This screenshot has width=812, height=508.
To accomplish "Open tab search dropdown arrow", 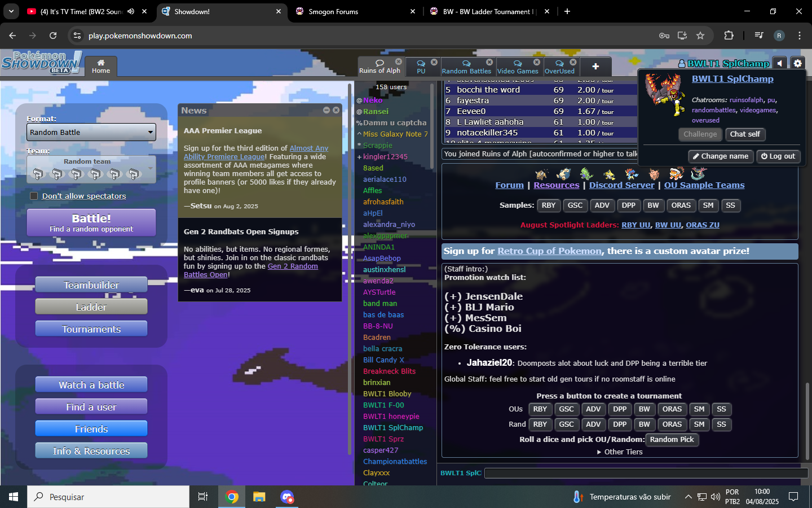I will pyautogui.click(x=11, y=11).
